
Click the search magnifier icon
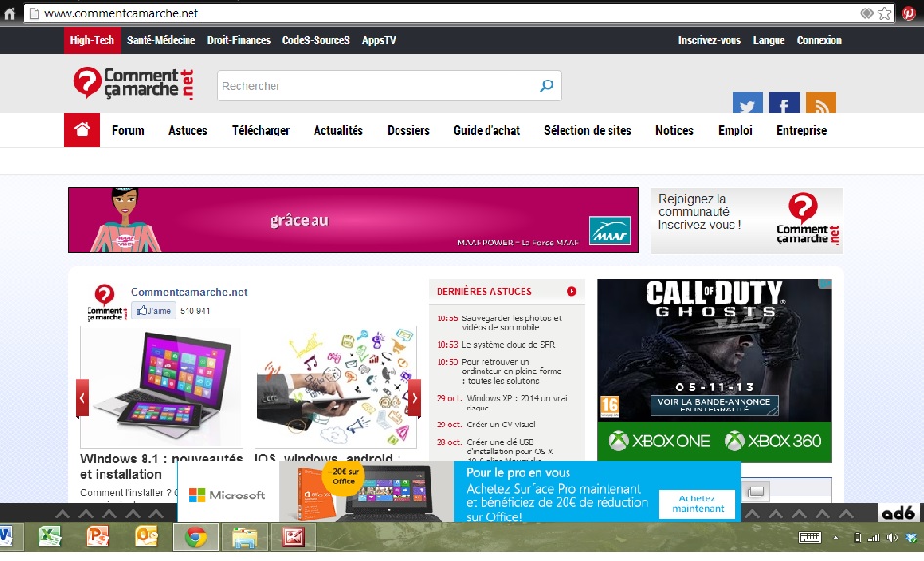[547, 86]
